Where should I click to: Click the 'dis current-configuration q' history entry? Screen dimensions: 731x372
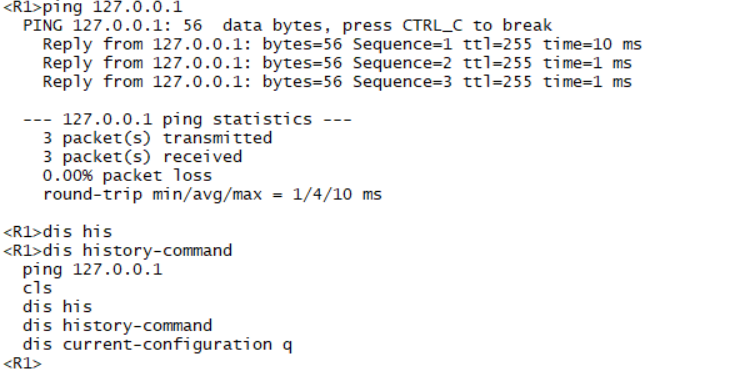(x=158, y=344)
